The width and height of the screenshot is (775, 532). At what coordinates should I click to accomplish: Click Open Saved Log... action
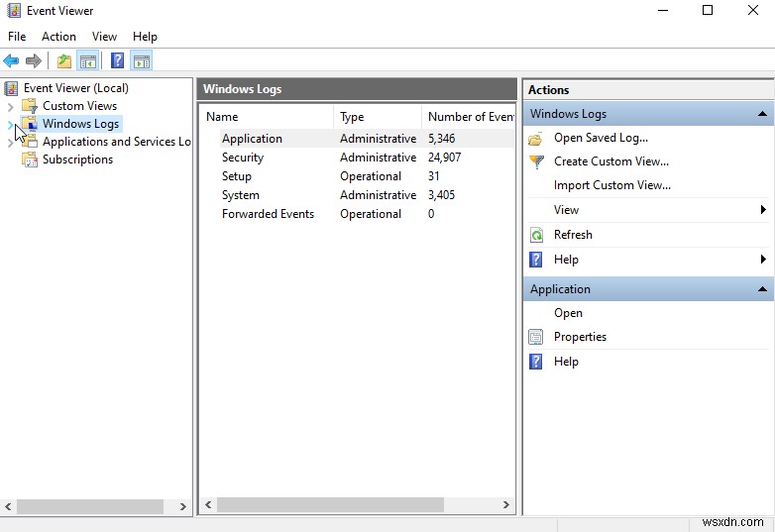[601, 138]
